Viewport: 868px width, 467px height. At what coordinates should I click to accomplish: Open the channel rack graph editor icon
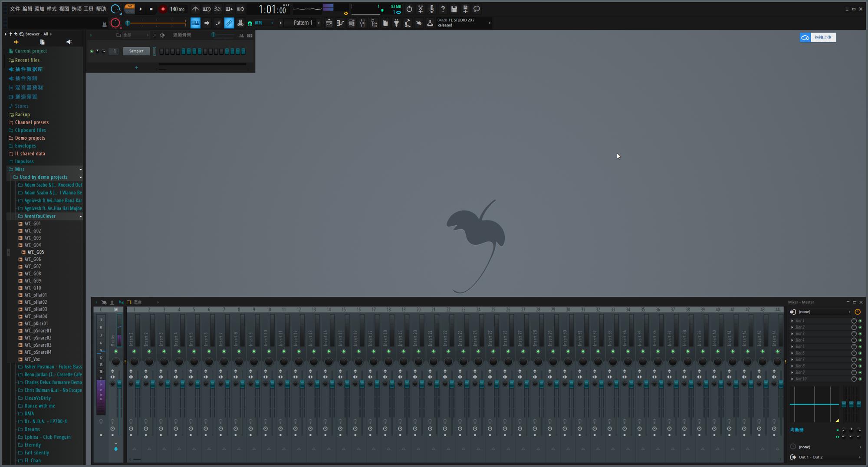(241, 36)
